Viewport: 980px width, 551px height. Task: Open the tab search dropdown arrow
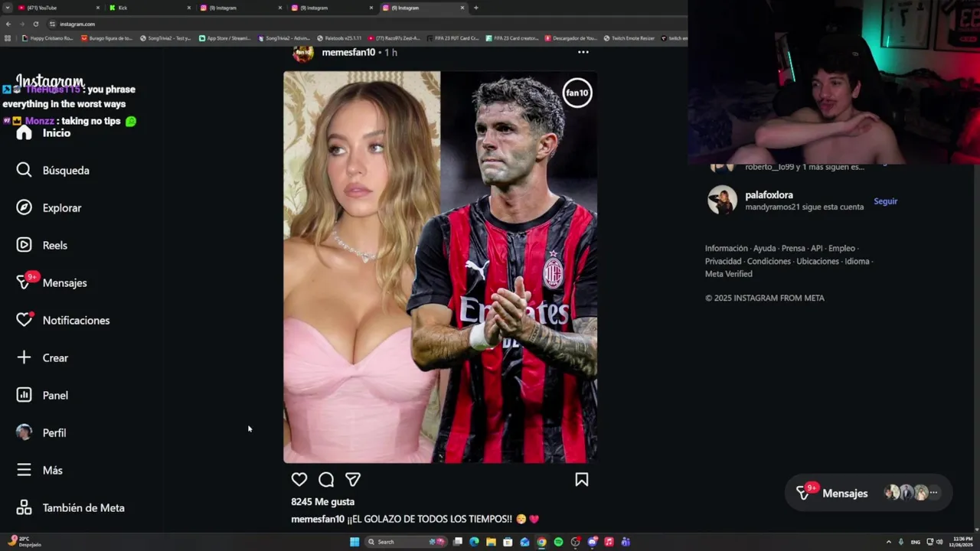click(x=7, y=8)
